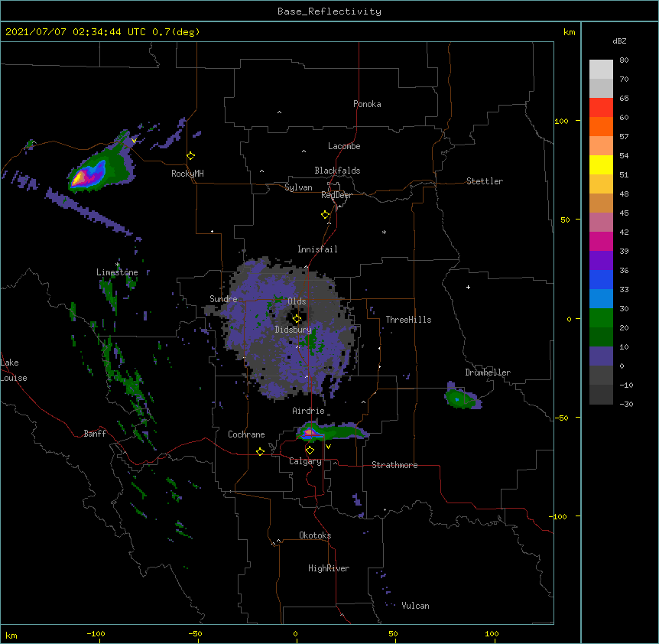The image size is (659, 644).
Task: Click the Ponoka city label
Action: [367, 104]
